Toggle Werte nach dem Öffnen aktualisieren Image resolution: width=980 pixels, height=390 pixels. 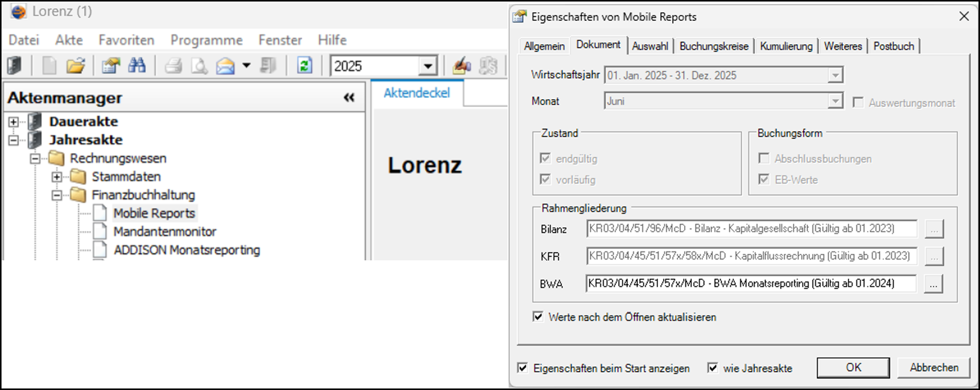538,317
